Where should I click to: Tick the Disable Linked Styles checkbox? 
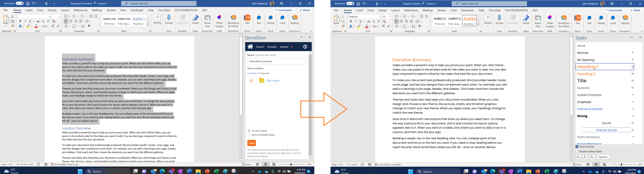[x=577, y=151]
